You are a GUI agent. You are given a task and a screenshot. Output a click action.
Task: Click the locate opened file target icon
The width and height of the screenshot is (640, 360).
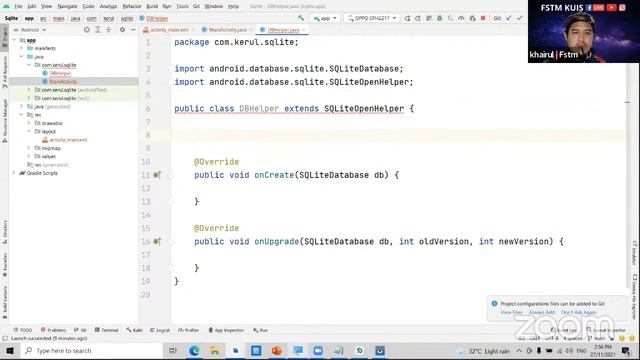(87, 30)
